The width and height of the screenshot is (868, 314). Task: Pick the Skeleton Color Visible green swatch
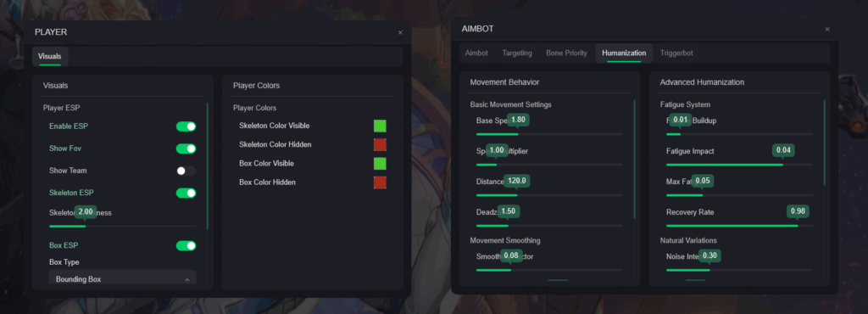click(x=380, y=126)
